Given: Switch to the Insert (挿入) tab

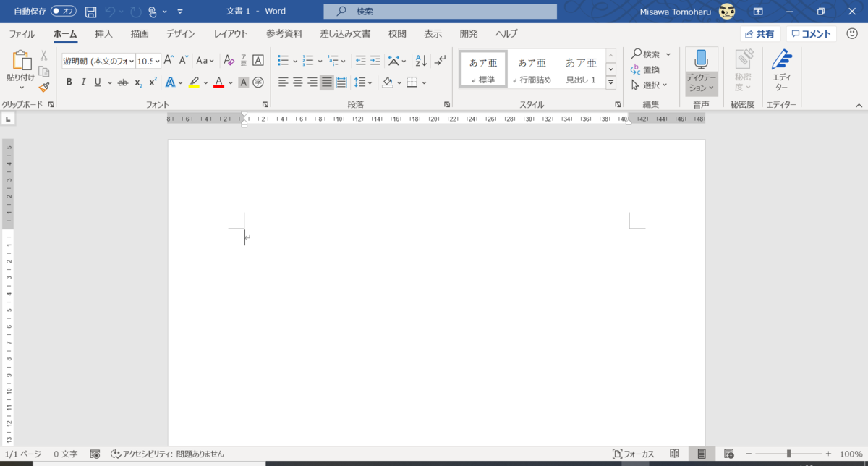Looking at the screenshot, I should 103,34.
